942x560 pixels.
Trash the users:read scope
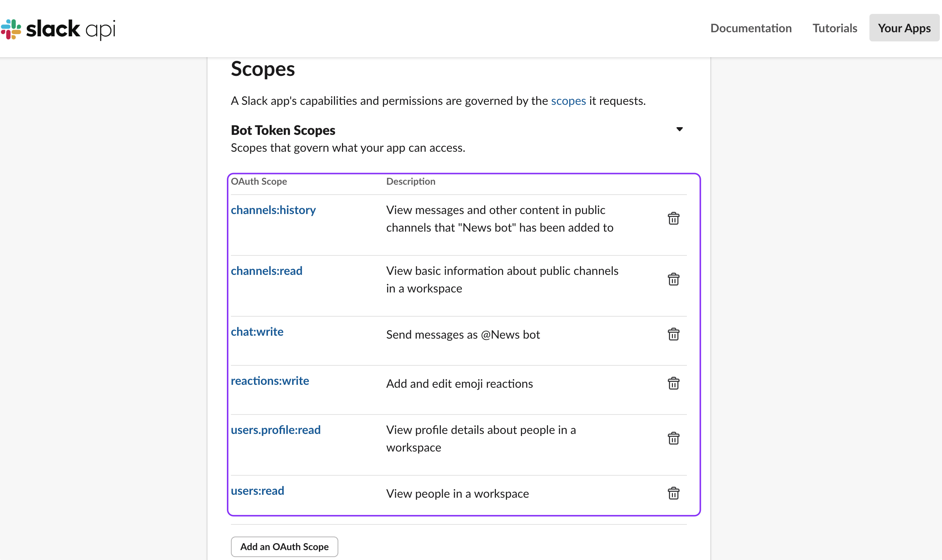(x=673, y=493)
